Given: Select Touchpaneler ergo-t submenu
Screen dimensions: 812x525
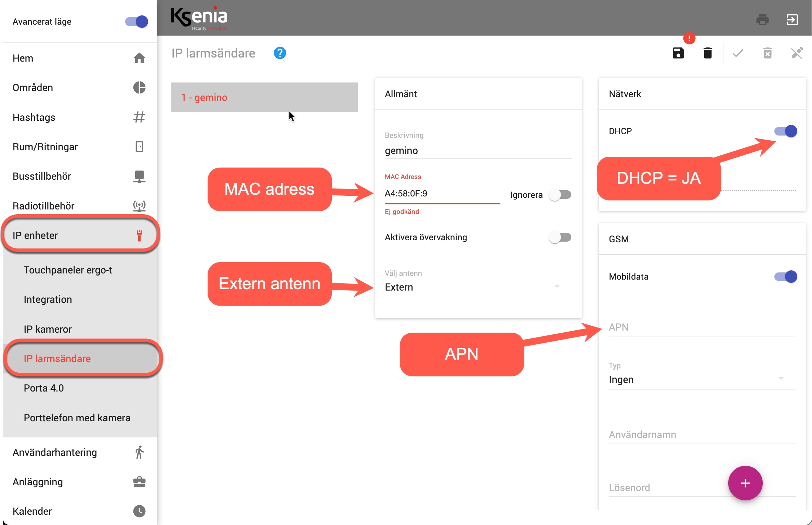Looking at the screenshot, I should [79, 270].
